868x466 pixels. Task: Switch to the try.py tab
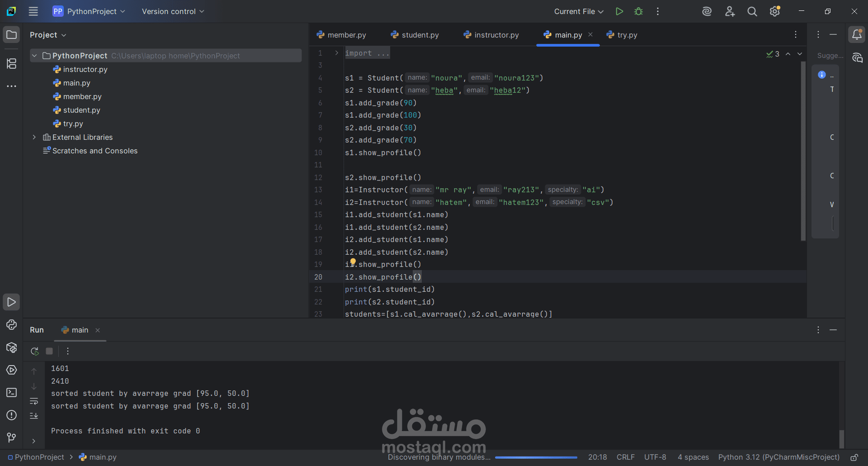pyautogui.click(x=622, y=35)
